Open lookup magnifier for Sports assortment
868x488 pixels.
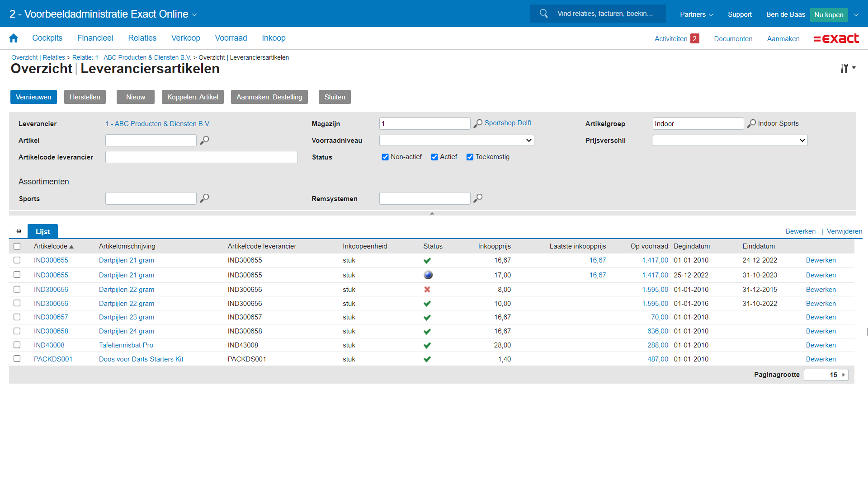click(x=204, y=198)
